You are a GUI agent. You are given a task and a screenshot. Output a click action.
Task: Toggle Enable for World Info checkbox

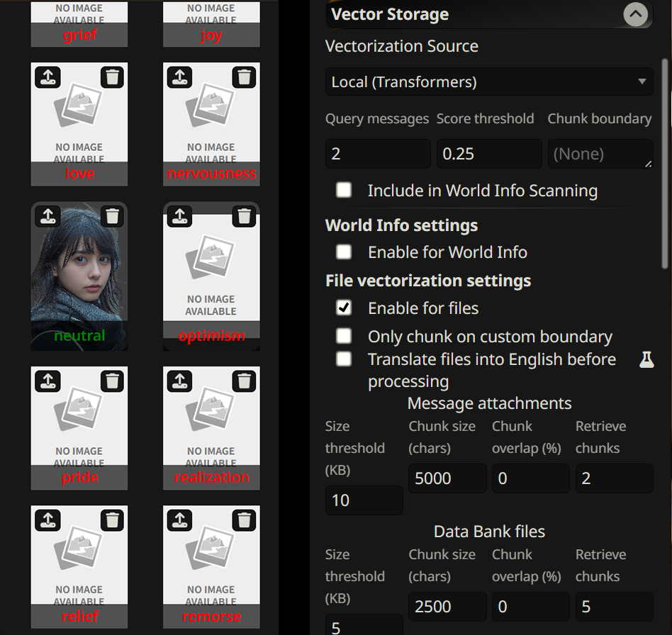(344, 252)
